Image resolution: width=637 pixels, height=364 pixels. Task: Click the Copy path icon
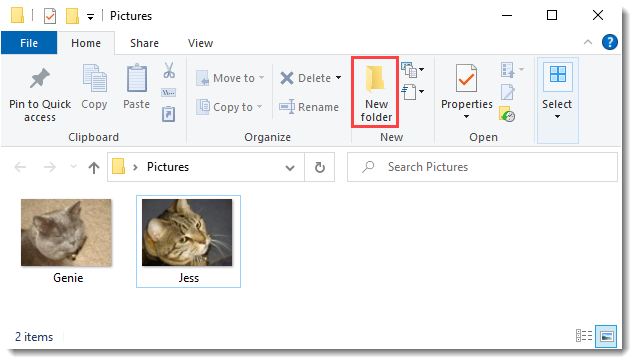point(169,93)
